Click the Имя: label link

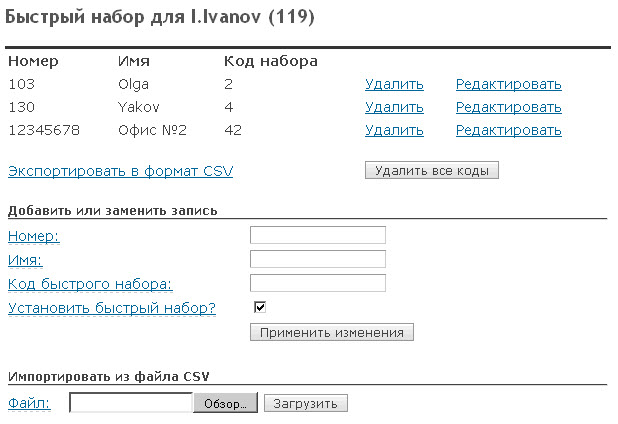(25, 260)
